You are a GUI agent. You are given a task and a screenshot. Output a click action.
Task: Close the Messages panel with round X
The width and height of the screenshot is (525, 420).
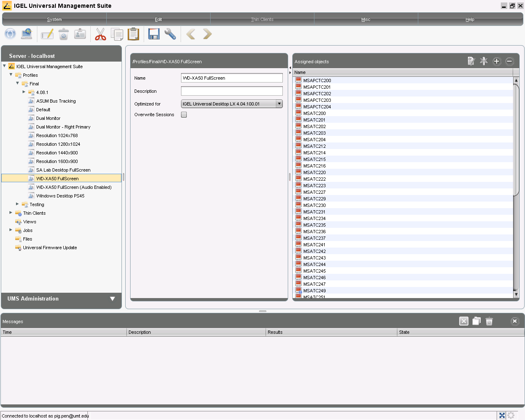(515, 321)
